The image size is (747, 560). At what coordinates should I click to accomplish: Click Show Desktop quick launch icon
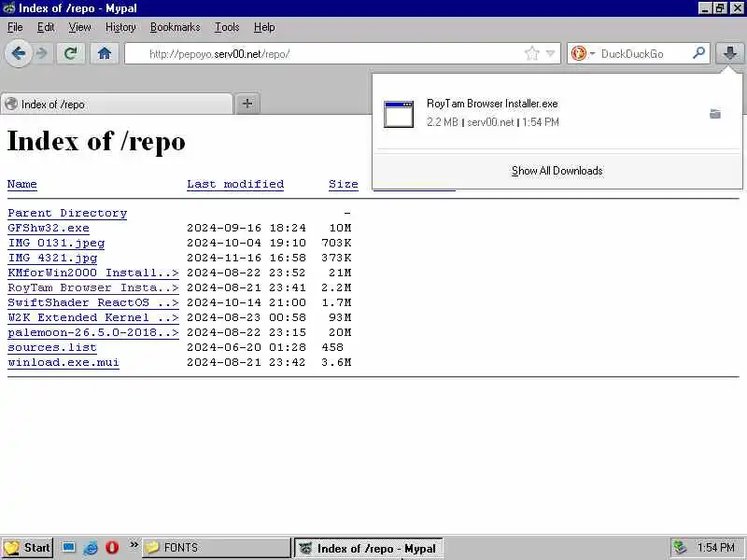(68, 547)
